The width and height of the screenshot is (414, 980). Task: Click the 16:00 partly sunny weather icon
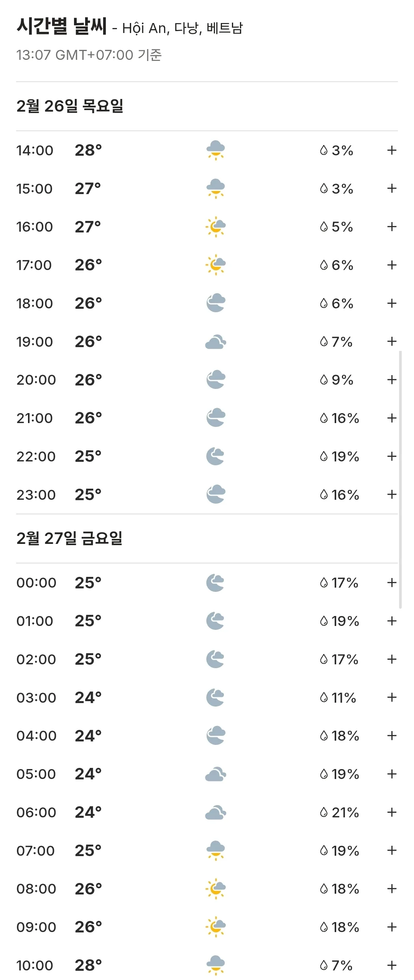click(215, 227)
